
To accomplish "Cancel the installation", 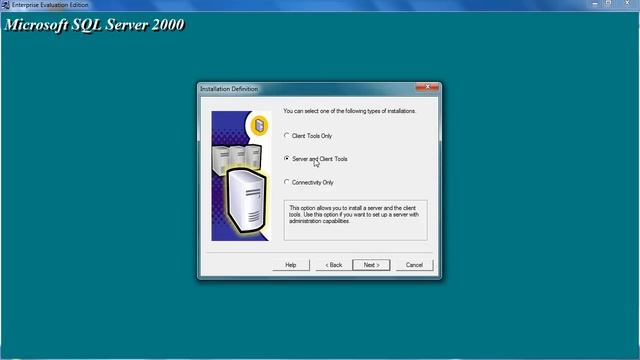I will pyautogui.click(x=414, y=265).
